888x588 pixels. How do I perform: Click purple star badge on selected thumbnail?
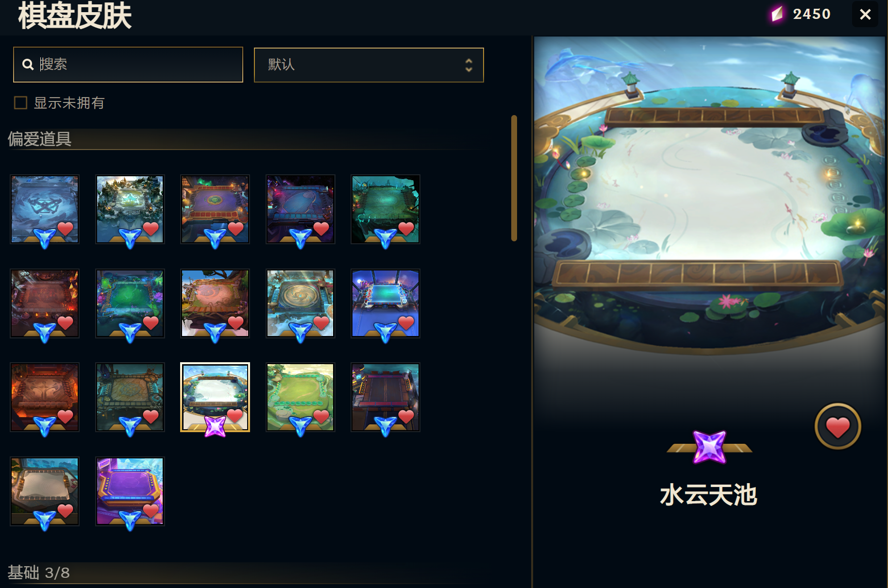pyautogui.click(x=215, y=426)
